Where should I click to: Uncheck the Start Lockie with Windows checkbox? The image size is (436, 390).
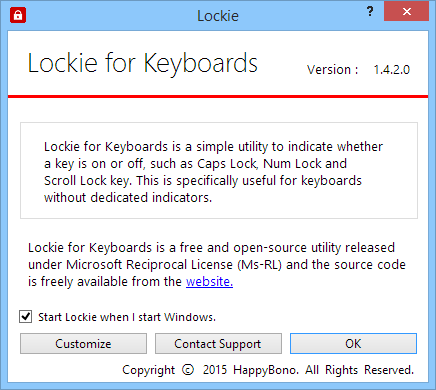[x=26, y=316]
